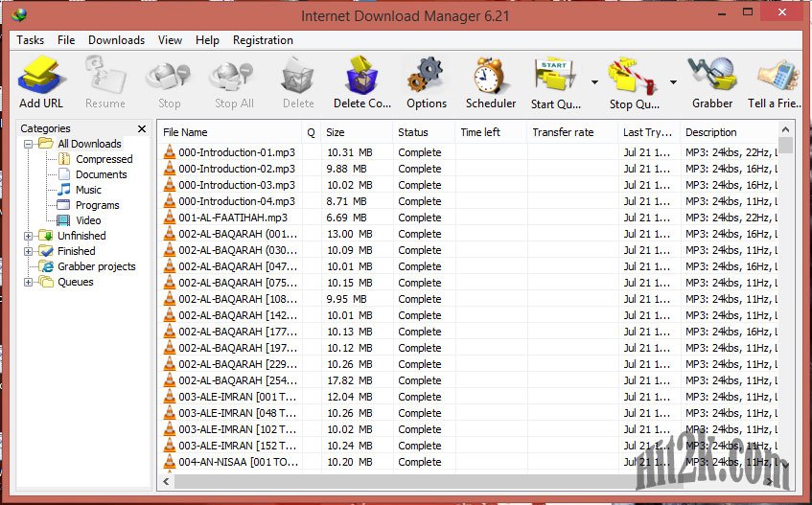Open the Help menu
The image size is (812, 505).
pyautogui.click(x=207, y=40)
